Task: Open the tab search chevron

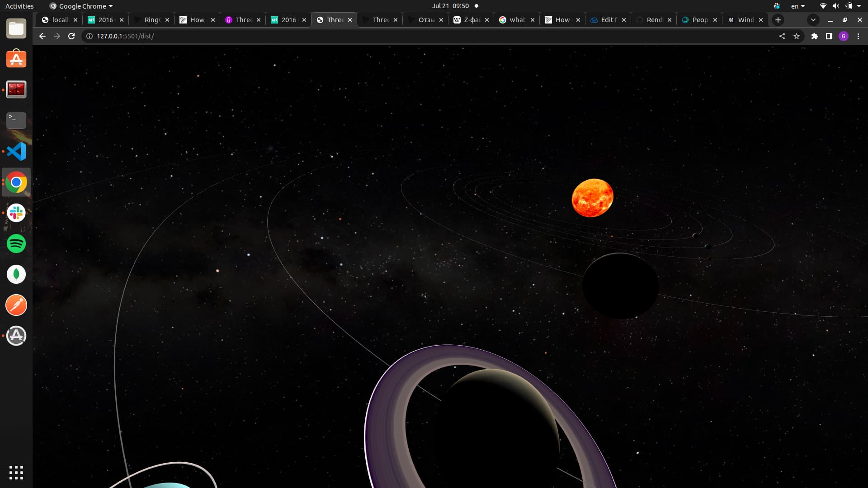Action: 813,20
